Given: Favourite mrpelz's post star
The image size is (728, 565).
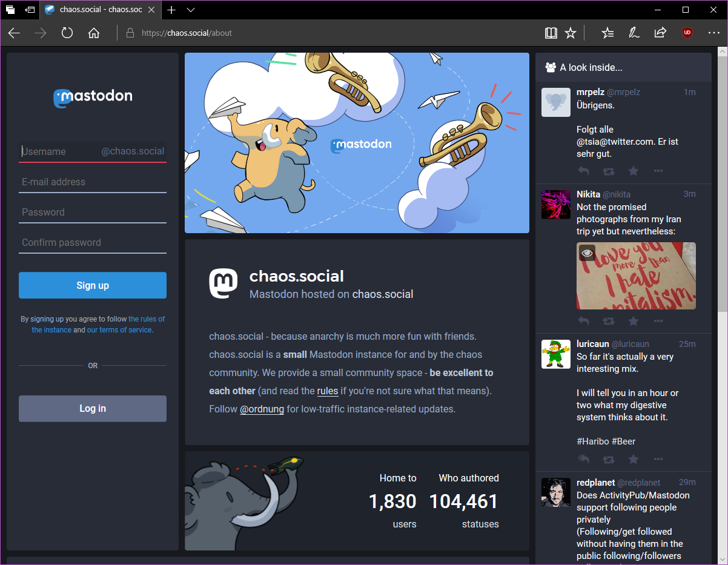Looking at the screenshot, I should click(634, 171).
